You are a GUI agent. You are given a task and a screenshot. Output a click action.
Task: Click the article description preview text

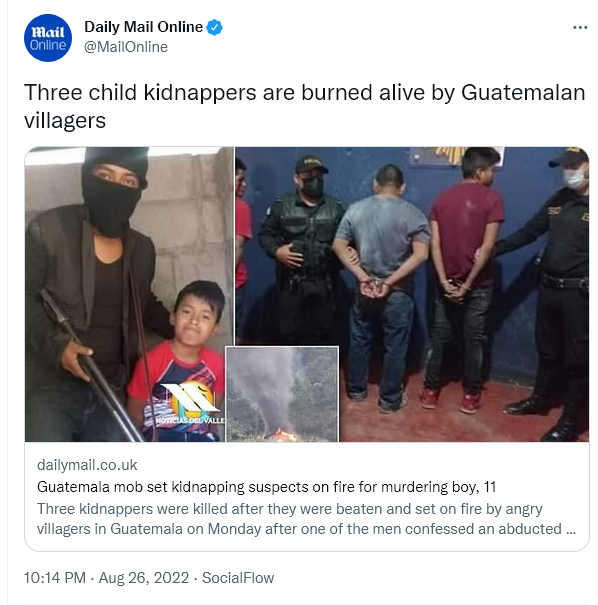click(x=307, y=519)
